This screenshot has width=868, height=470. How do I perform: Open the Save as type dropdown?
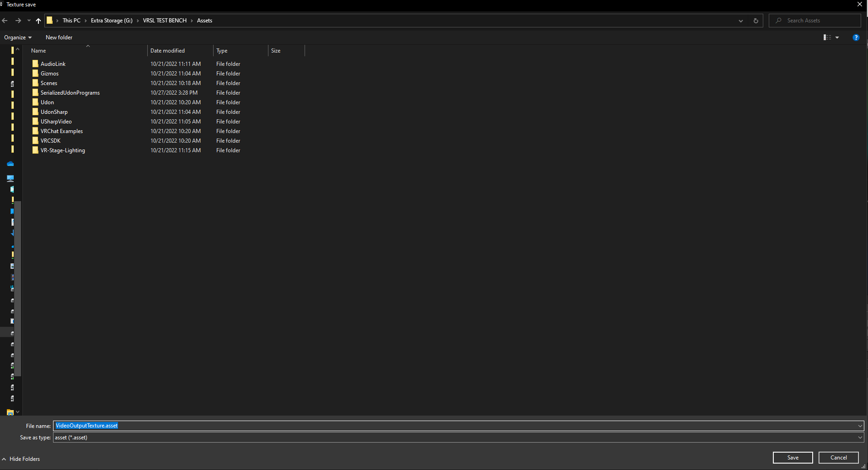tap(458, 438)
